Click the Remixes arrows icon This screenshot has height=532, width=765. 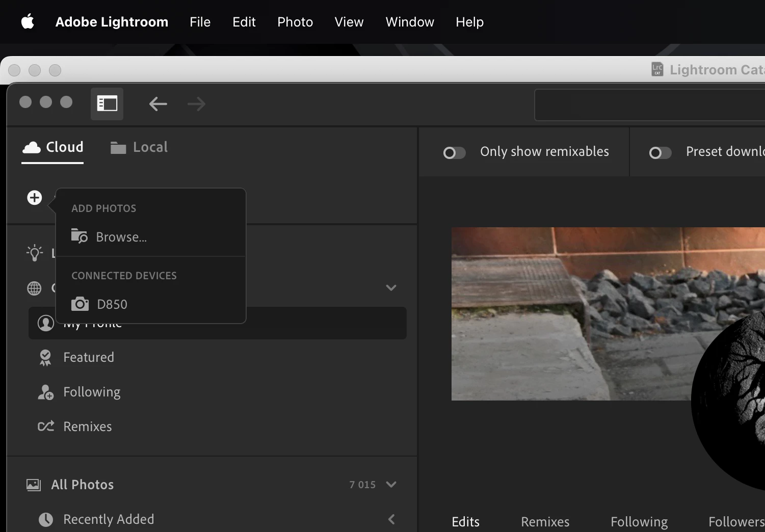pos(46,427)
